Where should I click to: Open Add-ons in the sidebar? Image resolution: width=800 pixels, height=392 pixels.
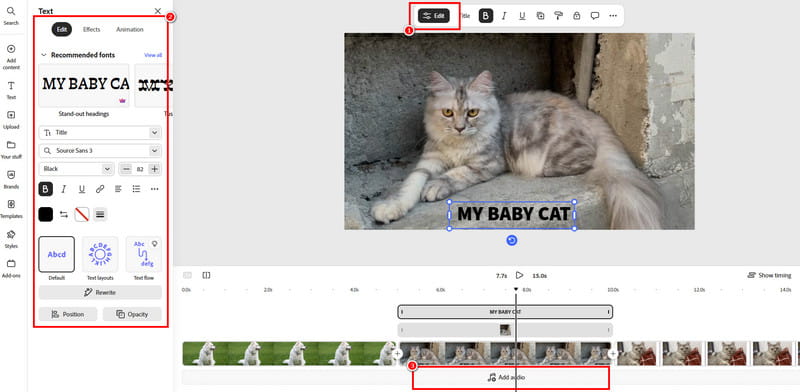click(11, 268)
